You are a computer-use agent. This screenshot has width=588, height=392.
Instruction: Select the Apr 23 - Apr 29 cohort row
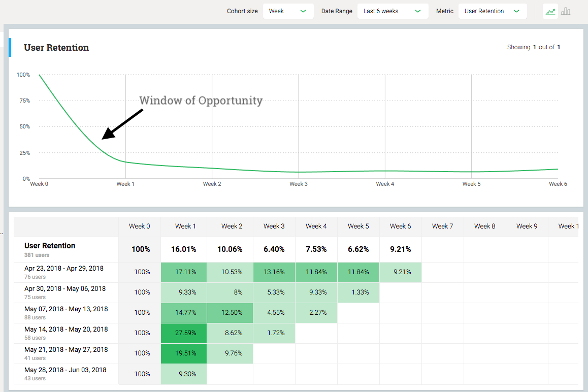(x=65, y=272)
